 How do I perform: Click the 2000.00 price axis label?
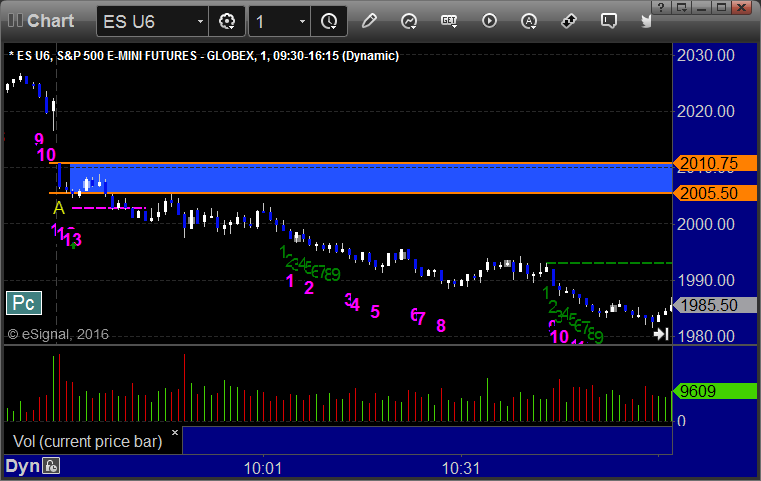point(706,224)
